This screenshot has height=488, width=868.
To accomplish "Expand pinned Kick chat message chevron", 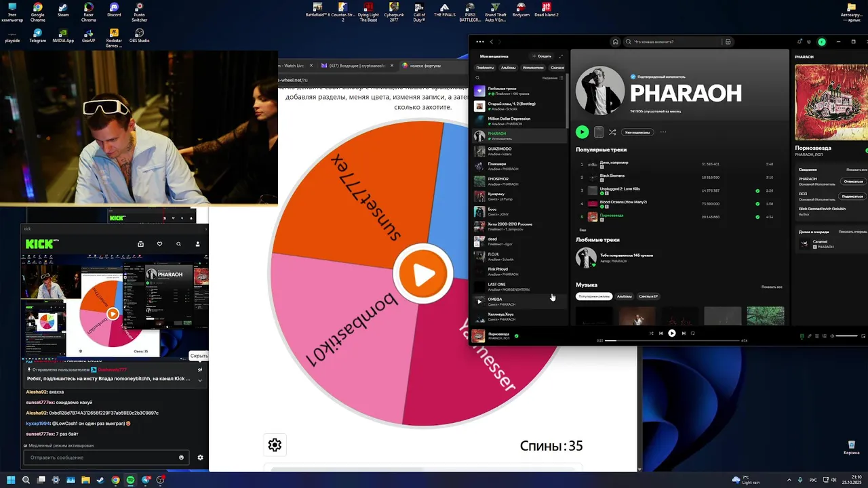I will [x=199, y=380].
